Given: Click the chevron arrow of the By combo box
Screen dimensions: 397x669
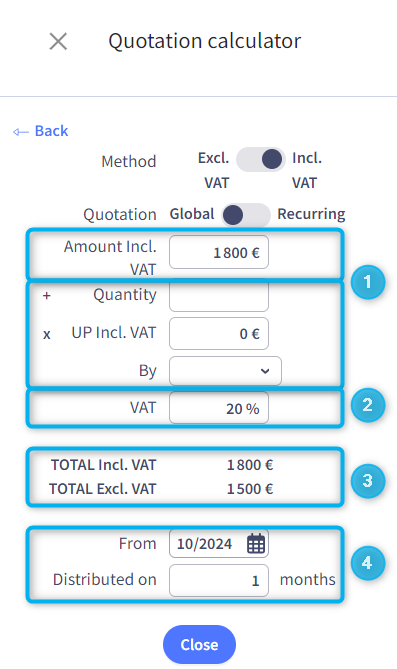Looking at the screenshot, I should tap(265, 371).
